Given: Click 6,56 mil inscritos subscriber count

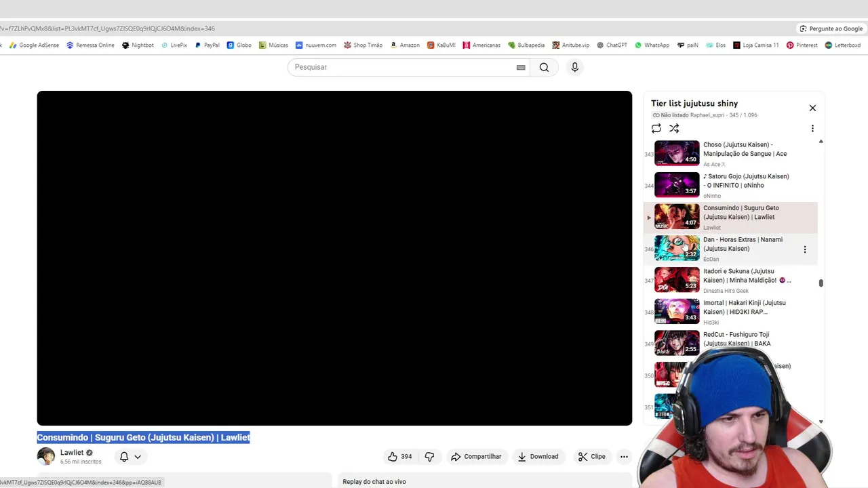Looking at the screenshot, I should click(81, 462).
